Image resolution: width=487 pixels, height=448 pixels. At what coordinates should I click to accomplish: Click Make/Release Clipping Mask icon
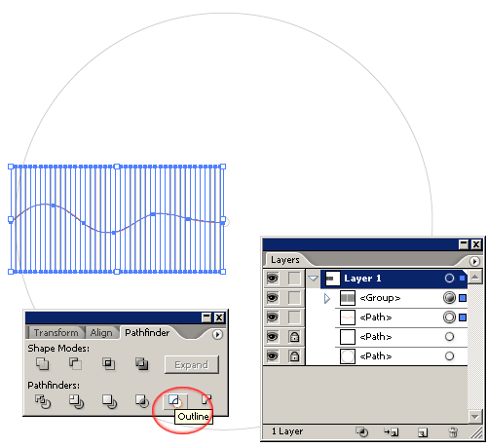361,431
